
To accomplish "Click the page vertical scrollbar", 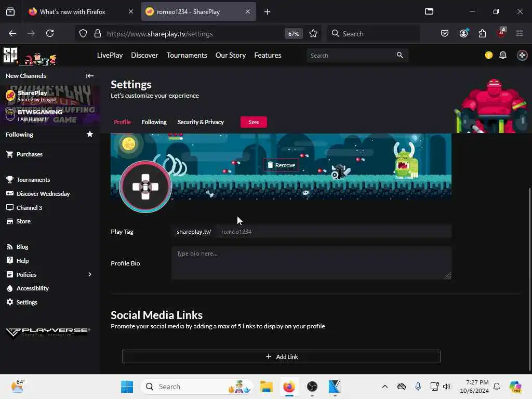I will coord(529,278).
